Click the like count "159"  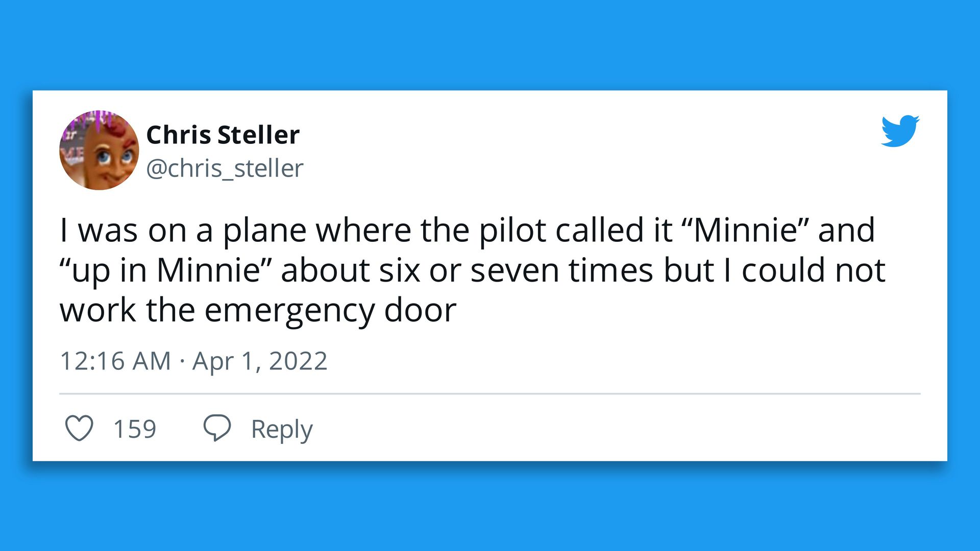click(135, 429)
